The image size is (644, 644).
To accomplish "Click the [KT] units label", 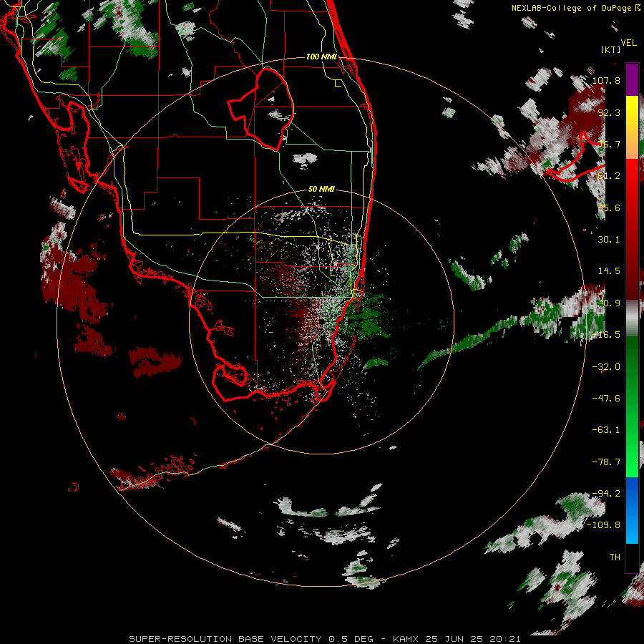I will pyautogui.click(x=611, y=49).
